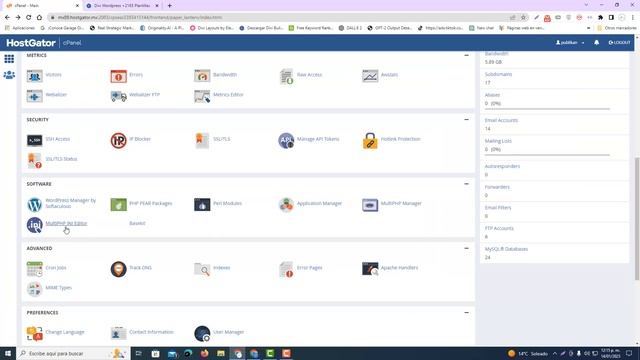Open a new browser tab
The width and height of the screenshot is (640, 360).
pyautogui.click(x=169, y=6)
